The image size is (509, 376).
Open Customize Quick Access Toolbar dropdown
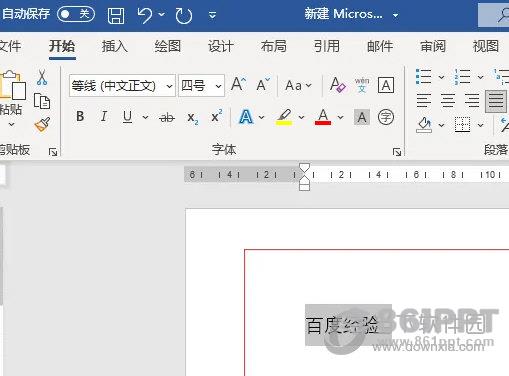click(212, 15)
